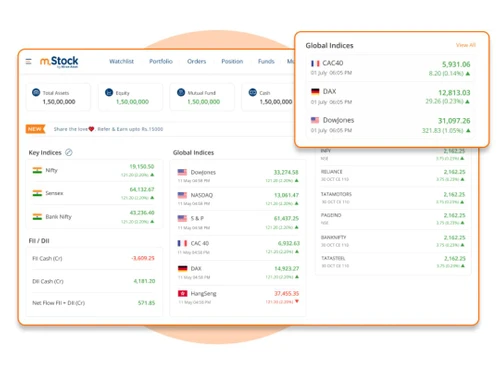
Task: Select the Sensex index row
Action: 94,193
